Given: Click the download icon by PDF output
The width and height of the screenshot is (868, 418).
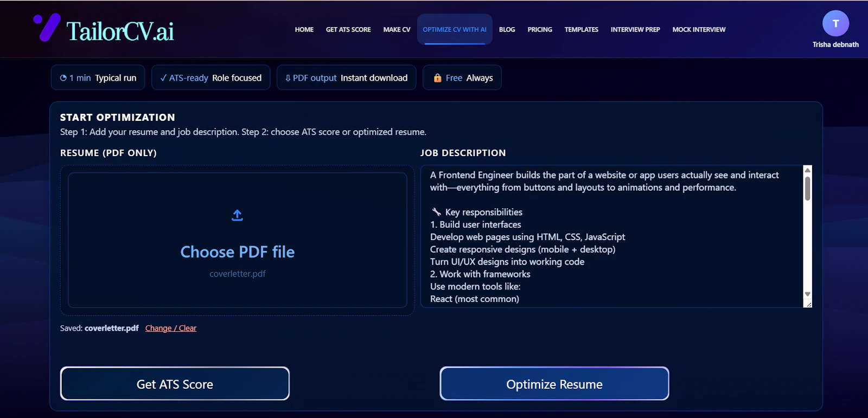Looking at the screenshot, I should tap(288, 78).
